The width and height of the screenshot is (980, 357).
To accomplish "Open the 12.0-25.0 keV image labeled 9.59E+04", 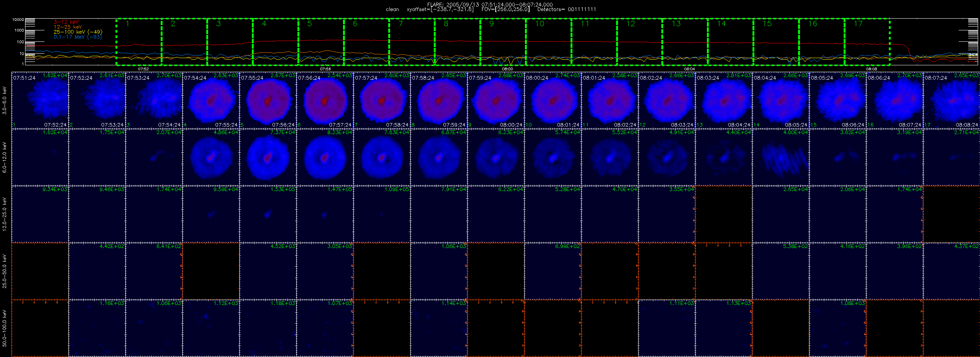I will click(x=211, y=214).
